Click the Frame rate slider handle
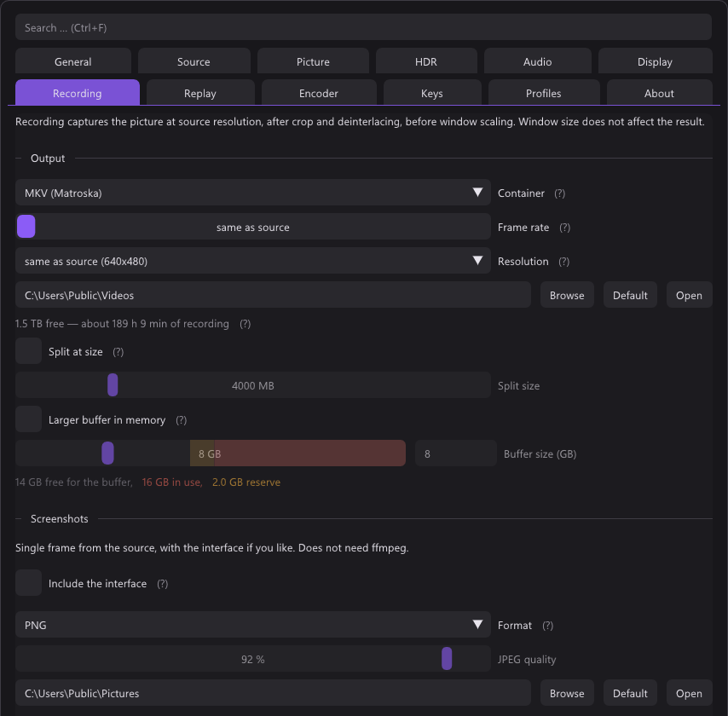 pyautogui.click(x=26, y=227)
